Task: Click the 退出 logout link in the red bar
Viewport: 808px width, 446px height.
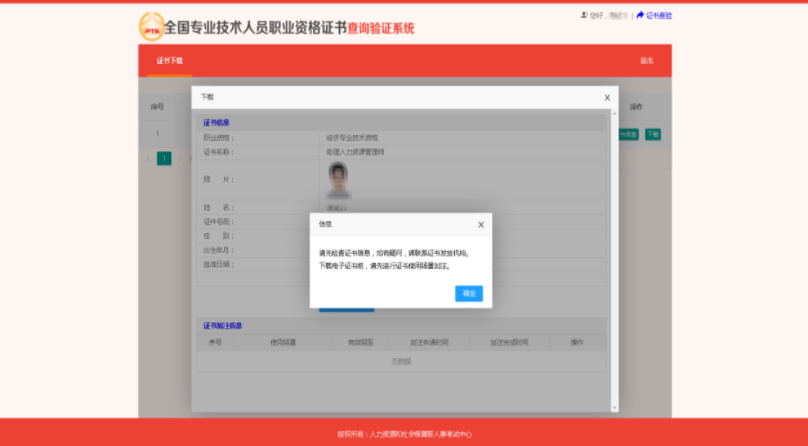Action: coord(646,61)
